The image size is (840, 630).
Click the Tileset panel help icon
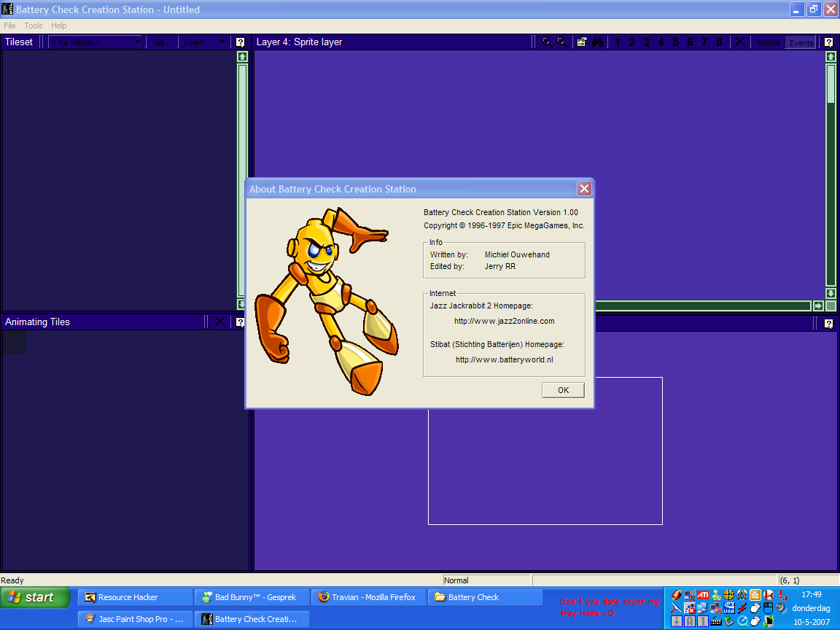pos(240,42)
